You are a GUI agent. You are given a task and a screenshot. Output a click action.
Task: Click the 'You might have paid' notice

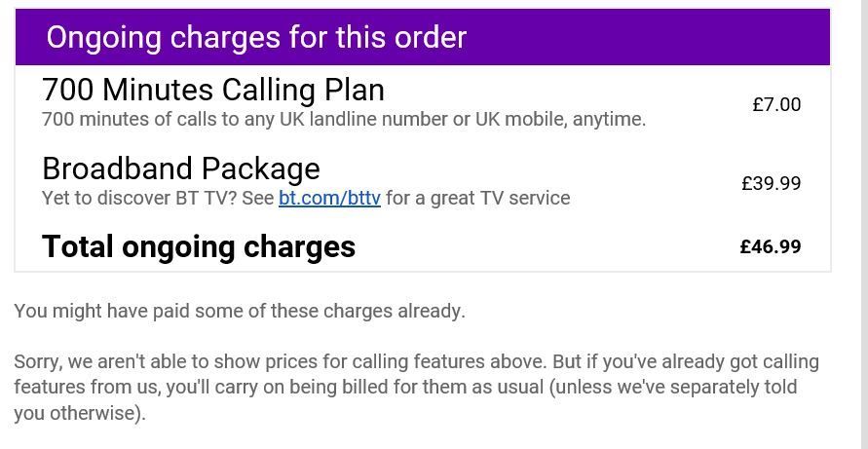click(x=240, y=311)
